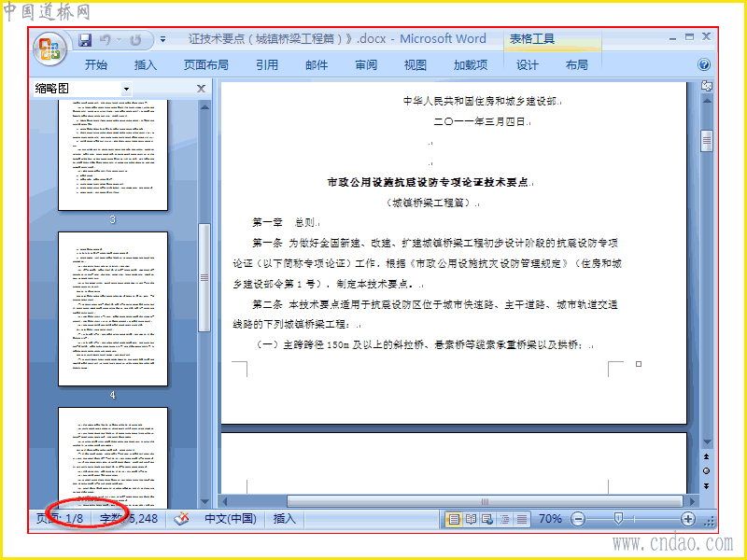Select page 4 thumbnail
The image size is (747, 560).
pyautogui.click(x=113, y=309)
